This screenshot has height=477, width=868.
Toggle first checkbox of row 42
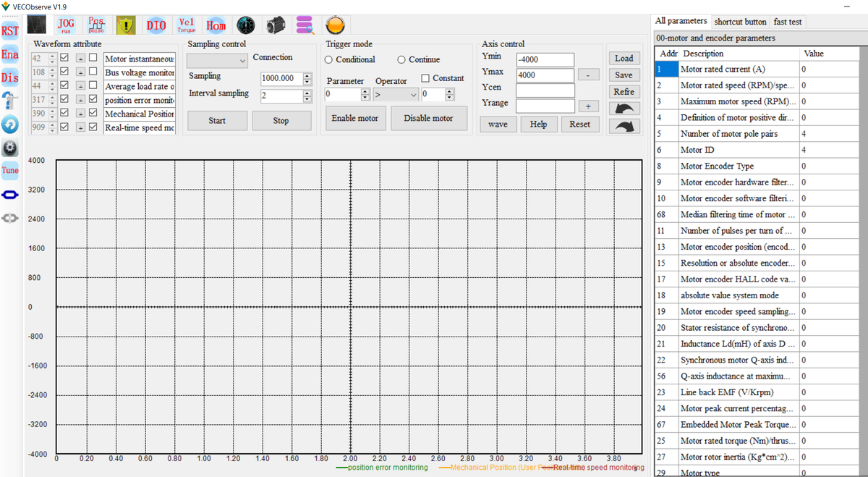click(64, 59)
